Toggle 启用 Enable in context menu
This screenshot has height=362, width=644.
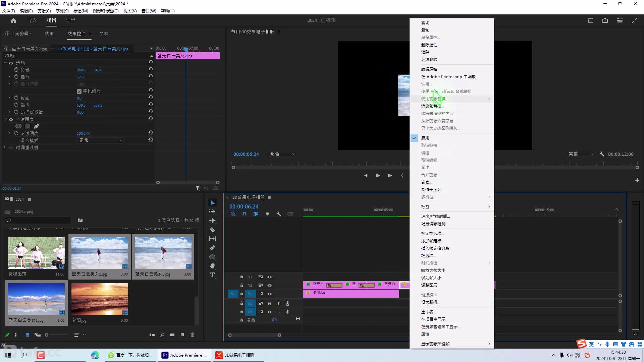[x=451, y=138]
